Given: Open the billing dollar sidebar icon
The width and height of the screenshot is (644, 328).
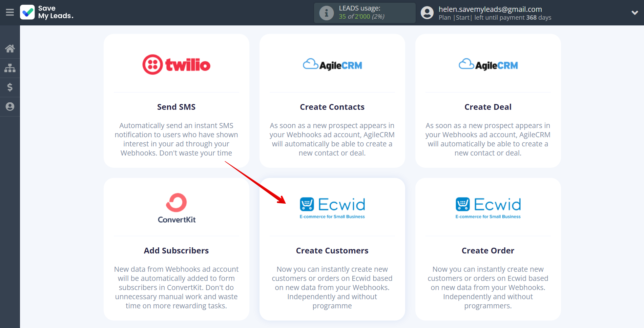Looking at the screenshot, I should coord(10,87).
